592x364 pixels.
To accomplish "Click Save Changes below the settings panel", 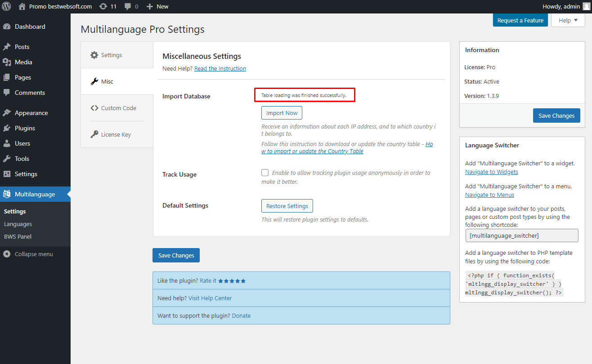I will pyautogui.click(x=176, y=255).
